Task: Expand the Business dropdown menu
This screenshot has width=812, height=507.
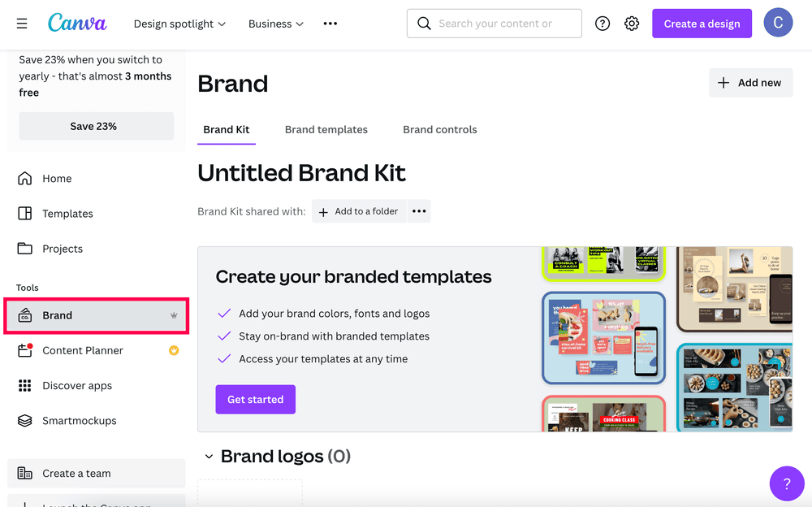Action: pos(276,24)
